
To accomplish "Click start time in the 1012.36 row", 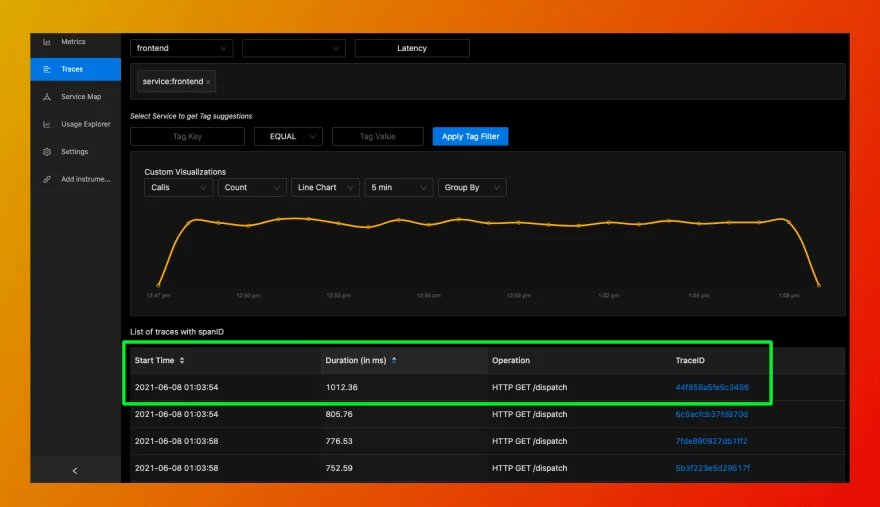I will pyautogui.click(x=176, y=387).
